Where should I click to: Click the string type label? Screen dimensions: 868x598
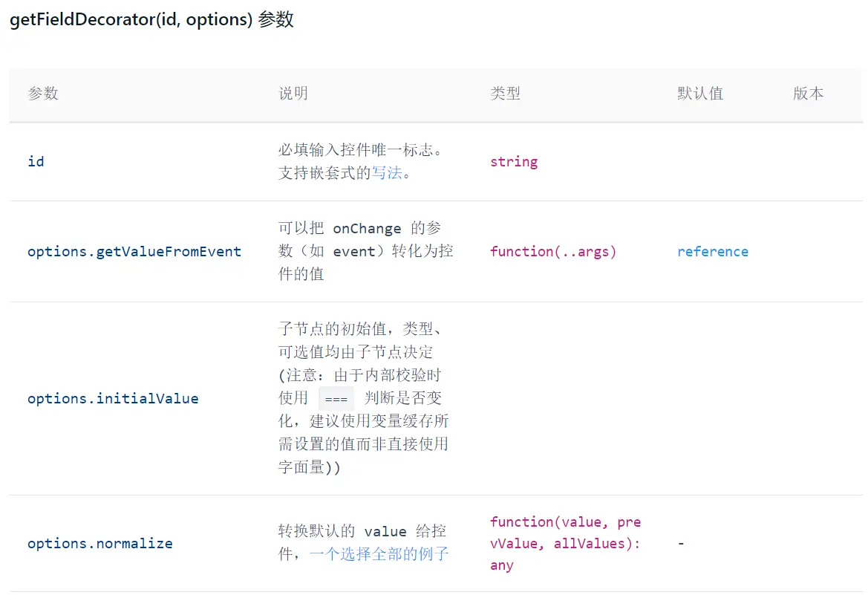(514, 161)
